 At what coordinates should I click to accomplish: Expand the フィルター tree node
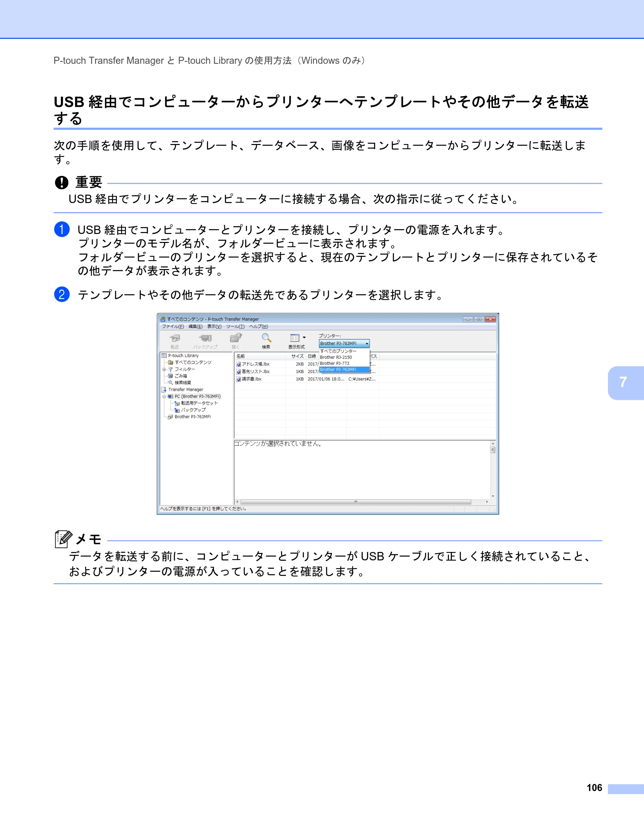(164, 369)
